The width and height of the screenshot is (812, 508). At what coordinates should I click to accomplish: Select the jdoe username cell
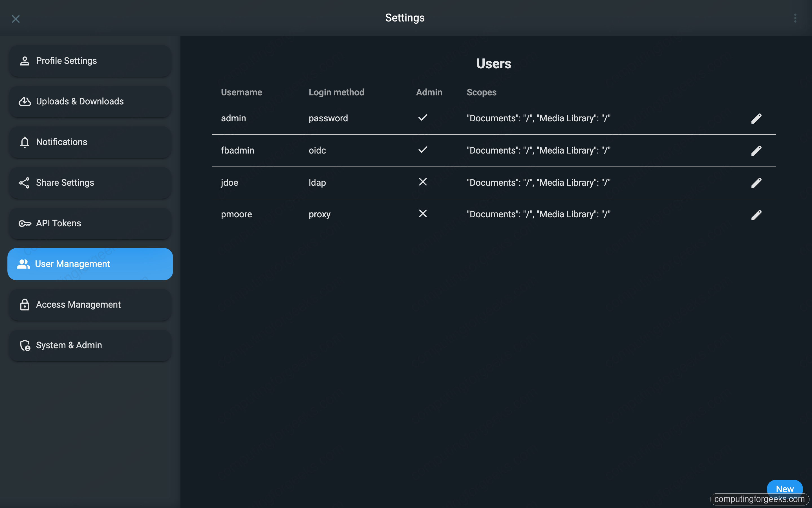[230, 183]
